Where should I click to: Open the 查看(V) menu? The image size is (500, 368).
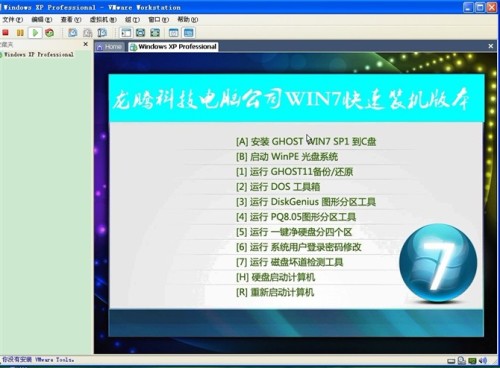pyautogui.click(x=71, y=20)
